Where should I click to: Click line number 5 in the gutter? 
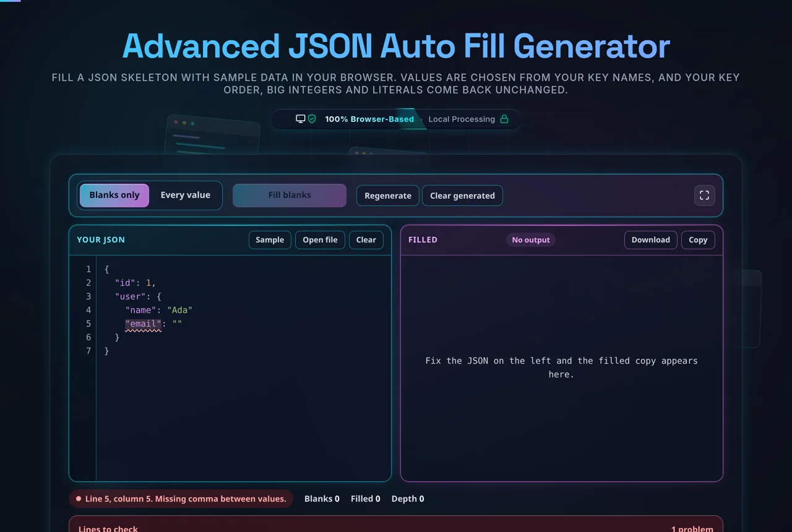[88, 324]
